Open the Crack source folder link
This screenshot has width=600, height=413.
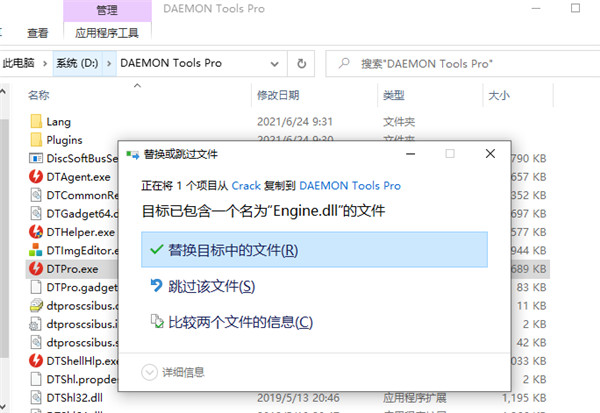pyautogui.click(x=246, y=186)
